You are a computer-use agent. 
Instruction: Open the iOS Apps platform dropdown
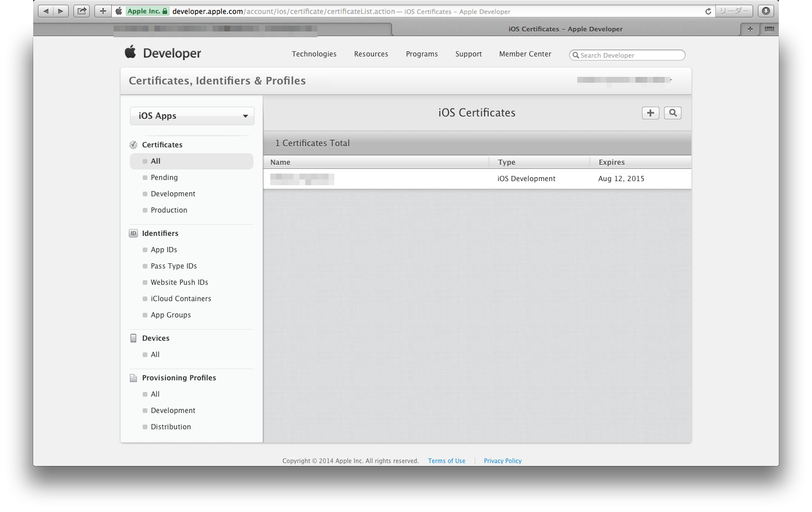pos(192,116)
